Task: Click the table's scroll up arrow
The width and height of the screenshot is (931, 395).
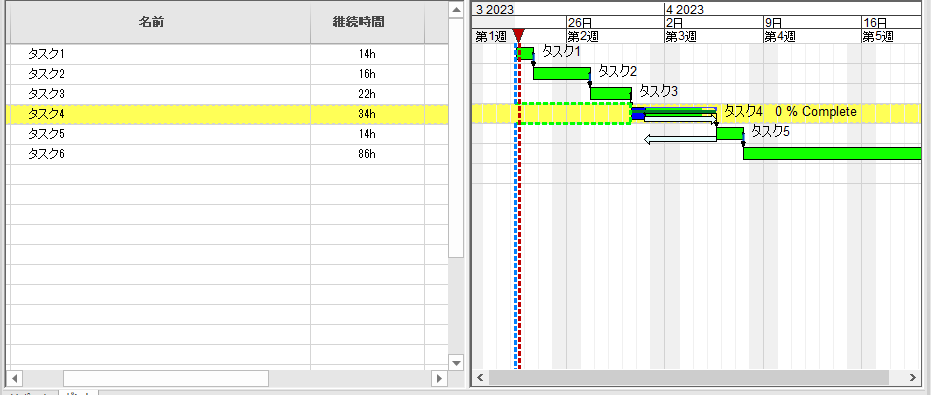Action: point(456,10)
